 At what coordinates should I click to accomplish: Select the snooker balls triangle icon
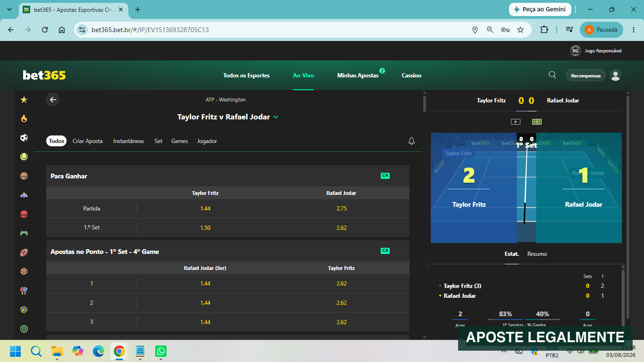[x=24, y=195]
